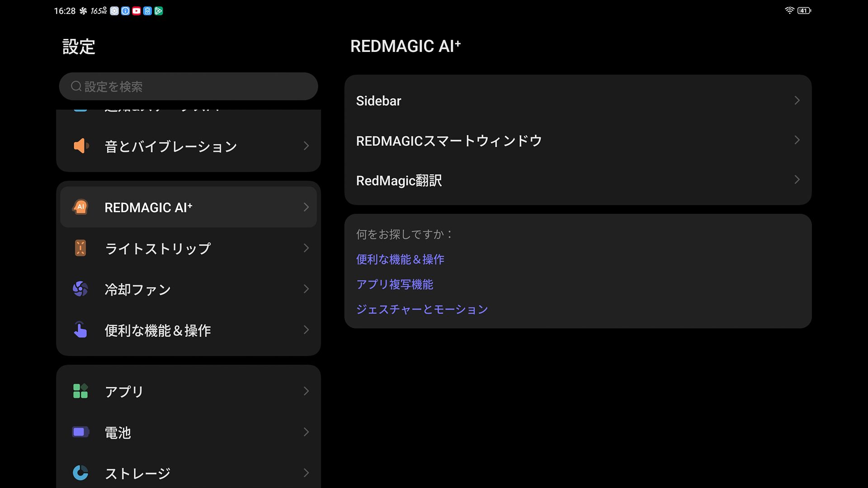Image resolution: width=868 pixels, height=488 pixels.
Task: Expand the RedMagic翻訳 row chevron
Action: [x=797, y=180]
